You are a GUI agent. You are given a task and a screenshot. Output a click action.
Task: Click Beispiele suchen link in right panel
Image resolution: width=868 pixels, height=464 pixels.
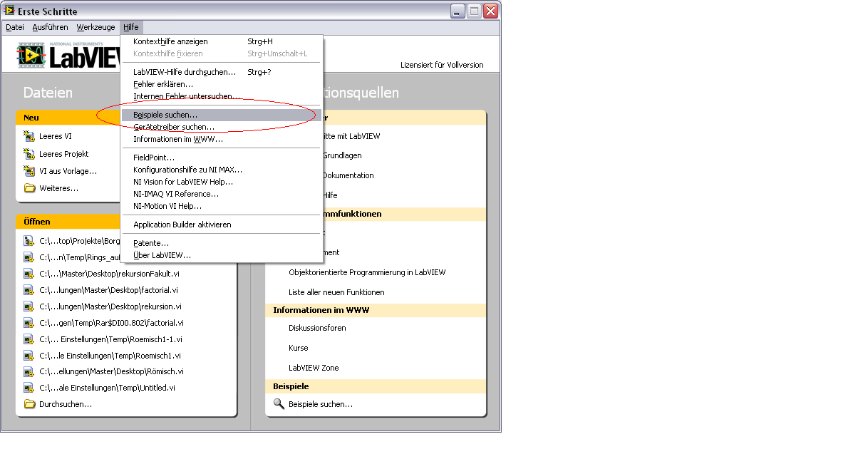coord(321,404)
